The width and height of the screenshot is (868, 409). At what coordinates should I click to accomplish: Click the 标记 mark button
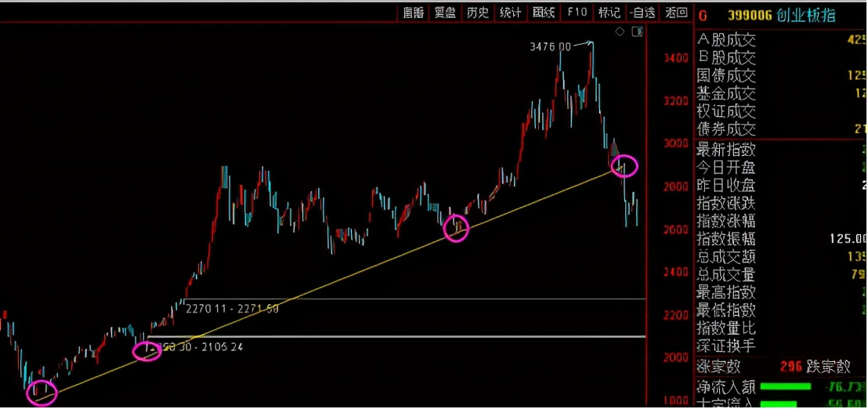(x=609, y=13)
